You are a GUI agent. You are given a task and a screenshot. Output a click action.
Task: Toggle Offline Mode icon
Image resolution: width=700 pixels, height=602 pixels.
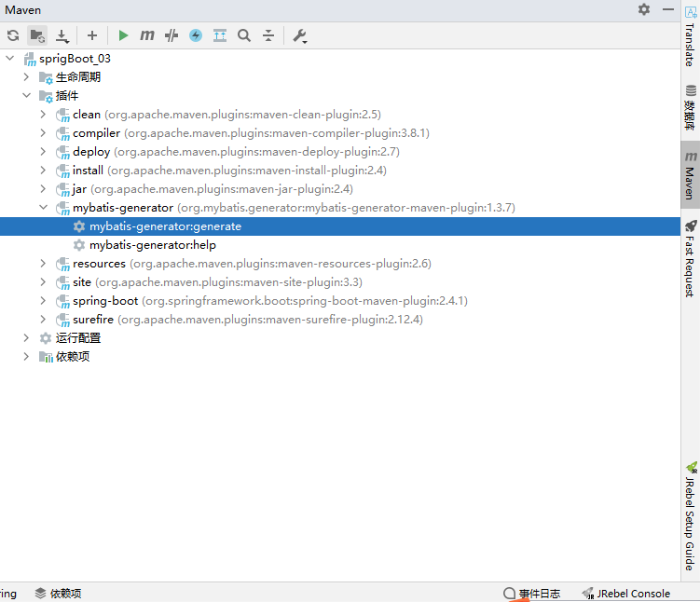coord(172,35)
